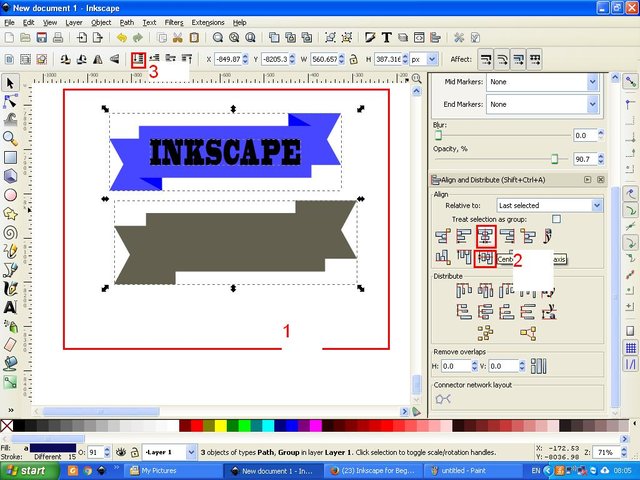
Task: Select the Spiral tool
Action: click(x=10, y=233)
